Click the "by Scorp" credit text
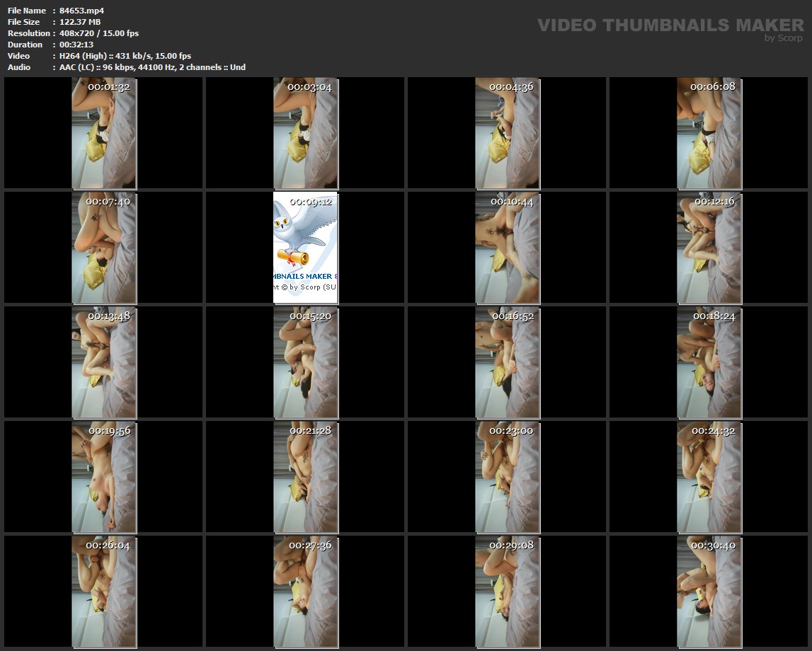The image size is (812, 651). click(783, 38)
